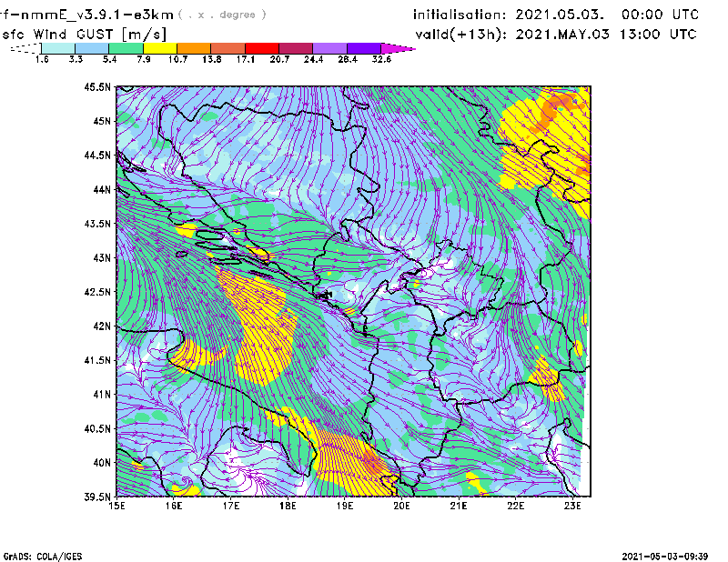Click the 43.5N latitude label
The height and width of the screenshot is (562, 728).
pyautogui.click(x=97, y=224)
